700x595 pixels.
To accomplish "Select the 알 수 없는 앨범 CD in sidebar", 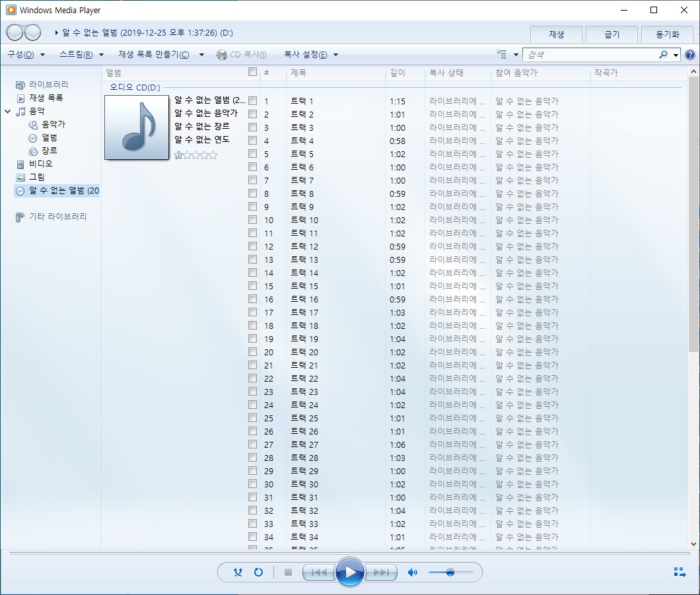I will (57, 191).
